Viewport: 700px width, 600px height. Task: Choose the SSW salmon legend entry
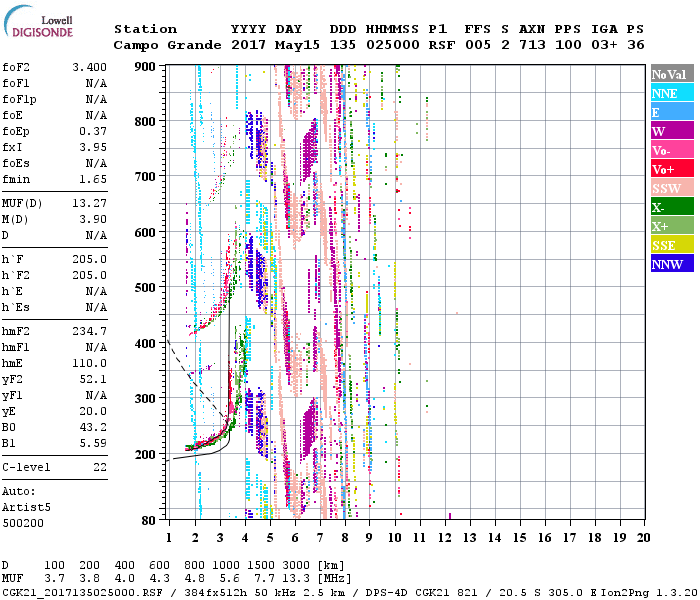[x=671, y=188]
